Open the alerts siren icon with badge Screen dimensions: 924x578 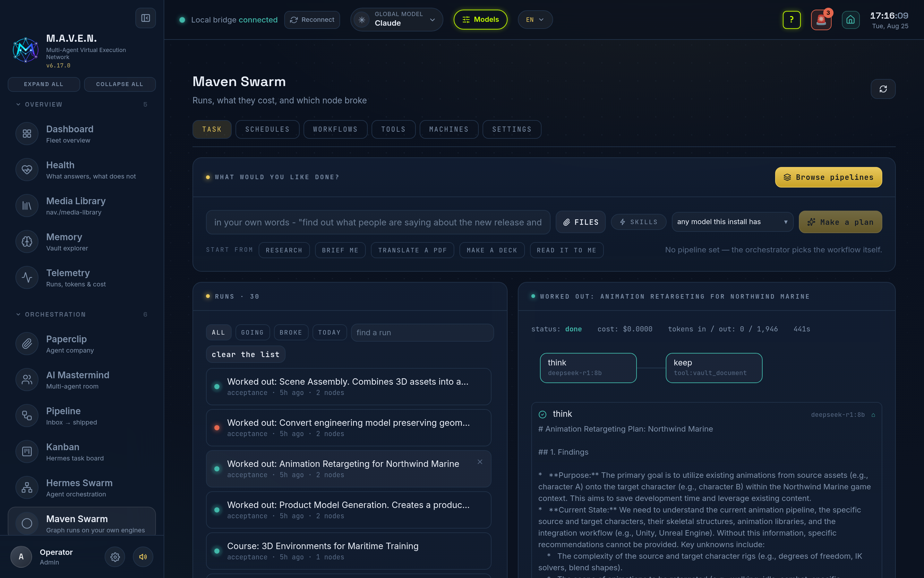tap(821, 20)
